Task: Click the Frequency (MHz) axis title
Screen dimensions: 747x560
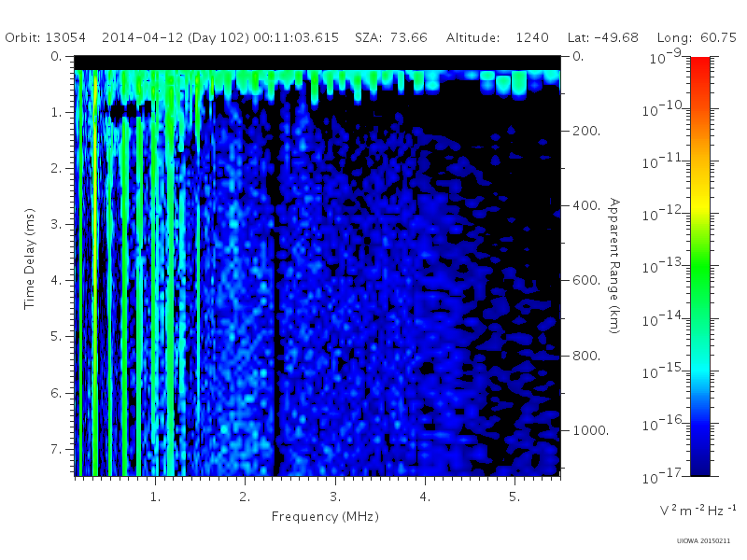Action: click(x=325, y=517)
